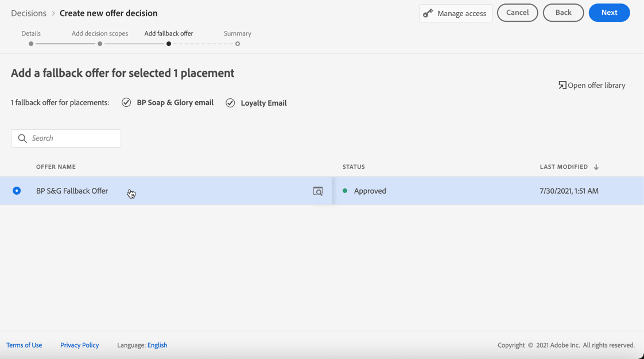Viewport: 644px width, 359px height.
Task: Click the checkmark icon beside Loyalty Email
Action: pos(230,103)
